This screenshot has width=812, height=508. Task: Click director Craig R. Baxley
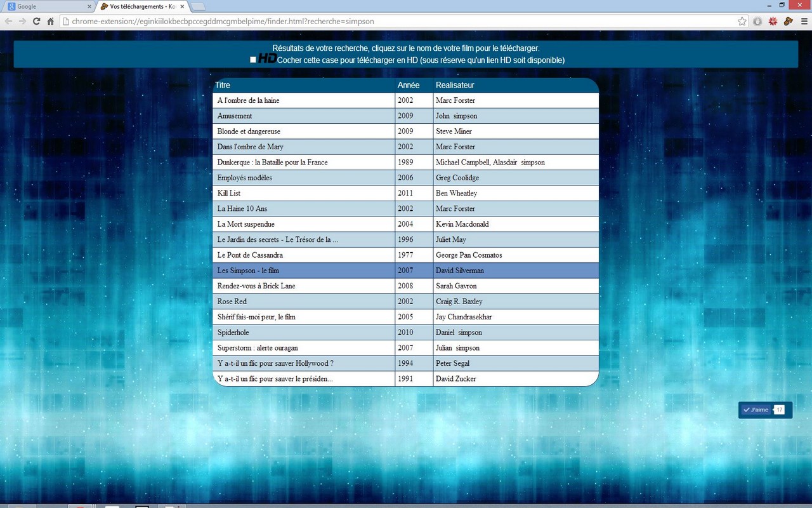[459, 302]
